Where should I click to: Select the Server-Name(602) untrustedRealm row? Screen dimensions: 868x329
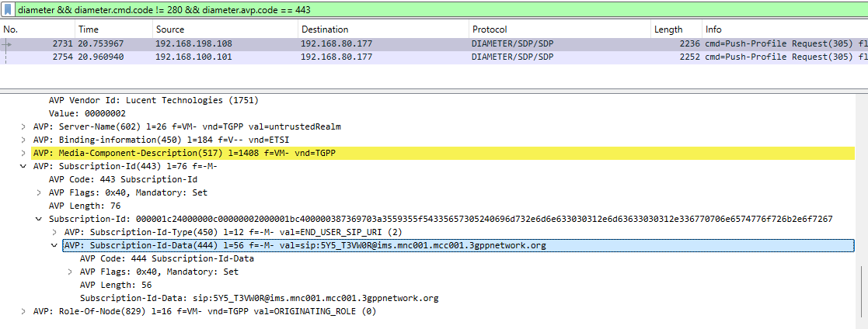[x=187, y=126]
